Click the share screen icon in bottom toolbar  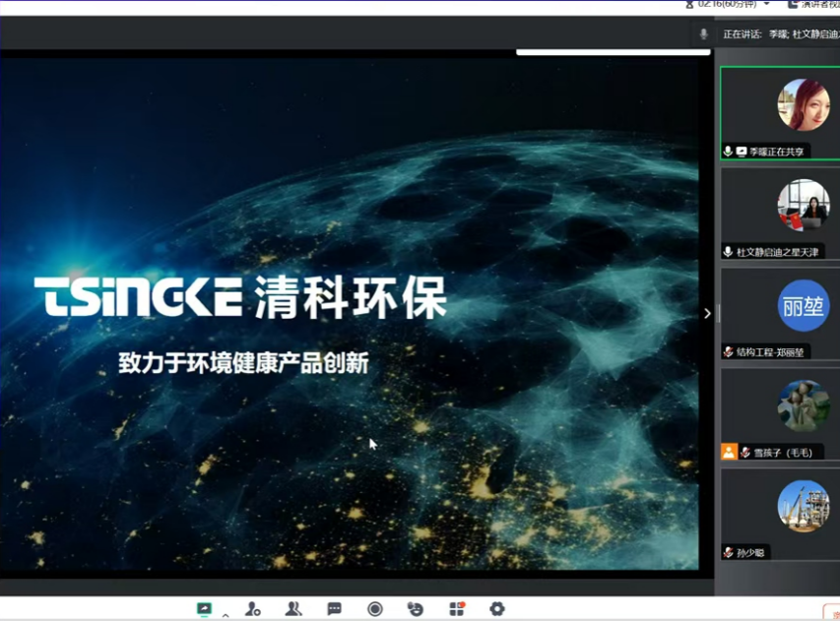tap(204, 609)
